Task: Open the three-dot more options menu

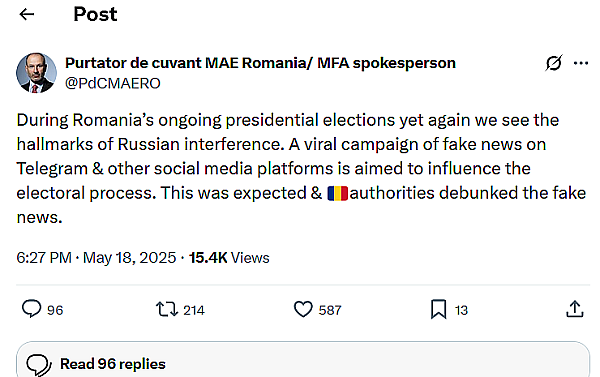Action: pos(581,63)
